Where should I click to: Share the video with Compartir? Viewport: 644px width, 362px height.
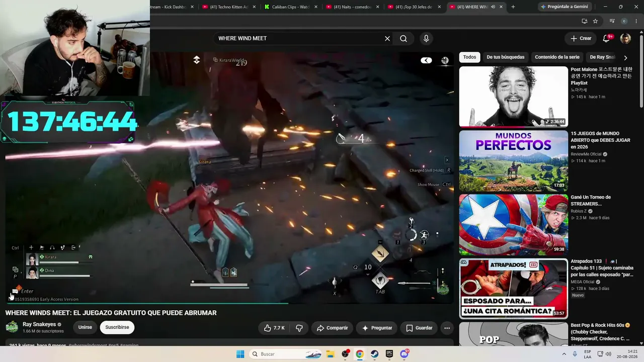point(332,328)
